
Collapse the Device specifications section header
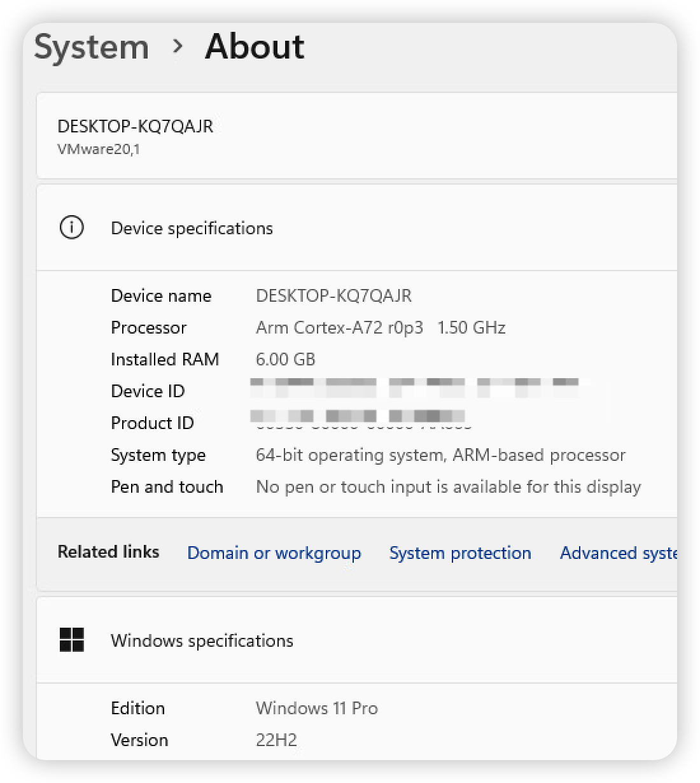click(x=357, y=228)
